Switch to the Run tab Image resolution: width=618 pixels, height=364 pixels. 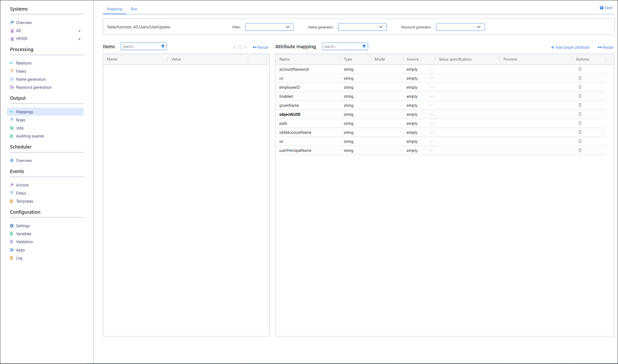(x=134, y=9)
